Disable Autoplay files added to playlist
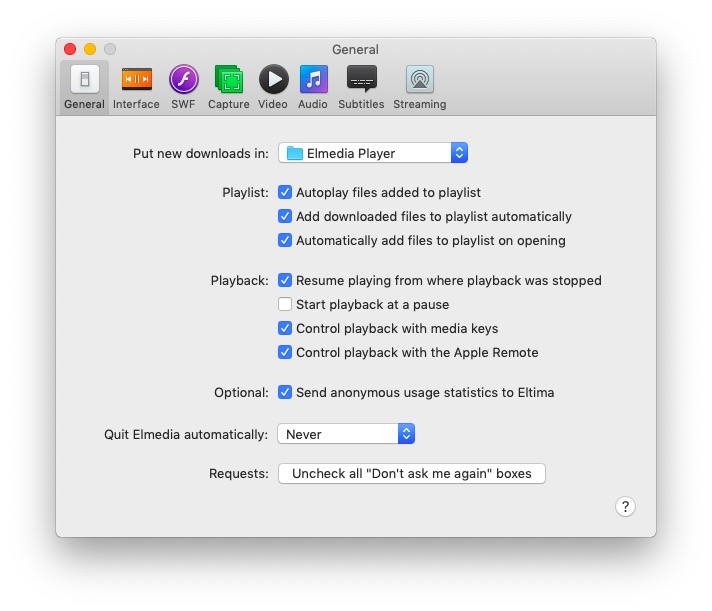This screenshot has height=611, width=712. pos(285,192)
